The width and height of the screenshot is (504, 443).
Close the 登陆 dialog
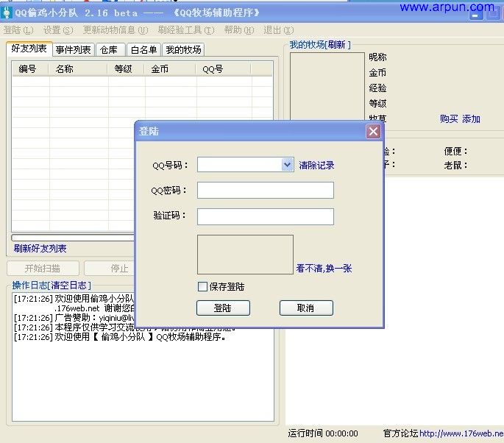373,131
